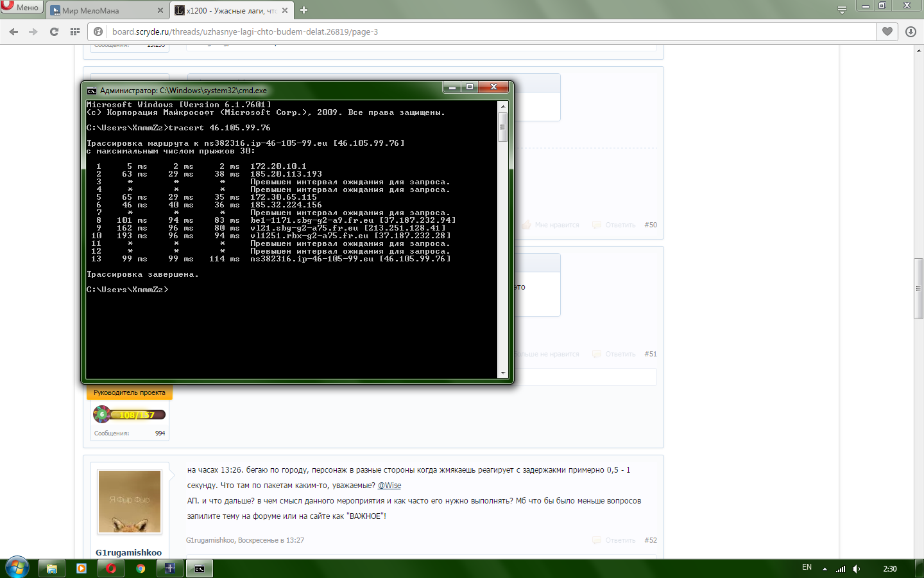
Task: Open Windows Explorer from the taskbar
Action: click(x=52, y=568)
